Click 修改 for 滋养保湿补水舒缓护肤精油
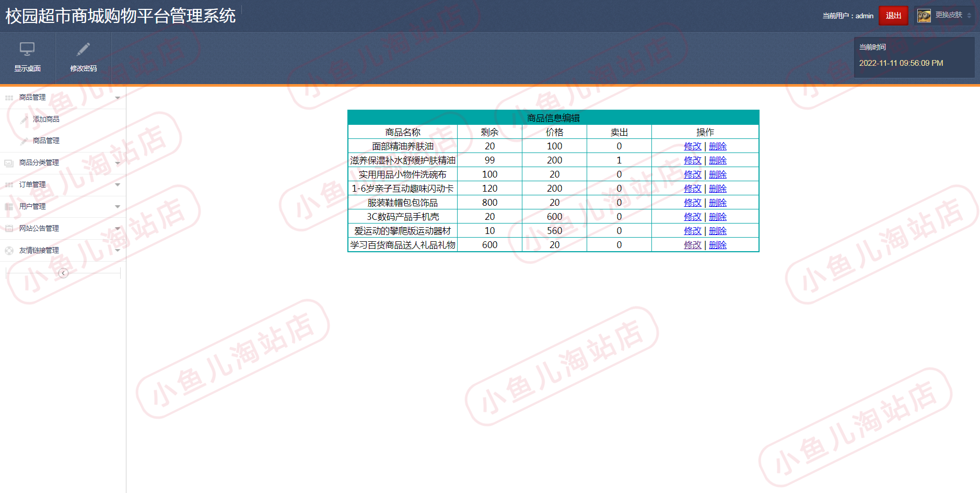This screenshot has height=493, width=980. (x=693, y=160)
